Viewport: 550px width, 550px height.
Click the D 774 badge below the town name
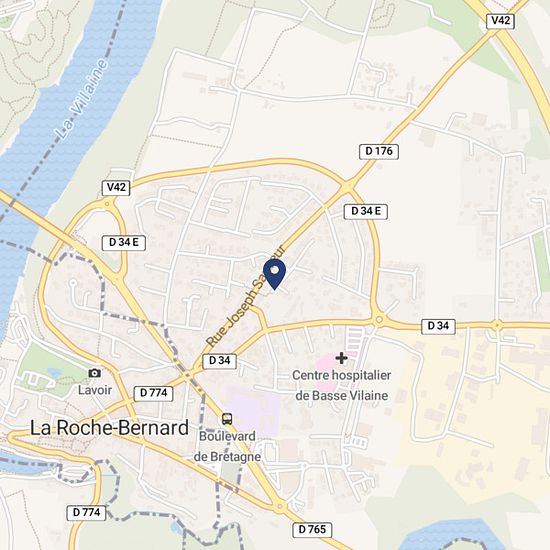[86, 513]
